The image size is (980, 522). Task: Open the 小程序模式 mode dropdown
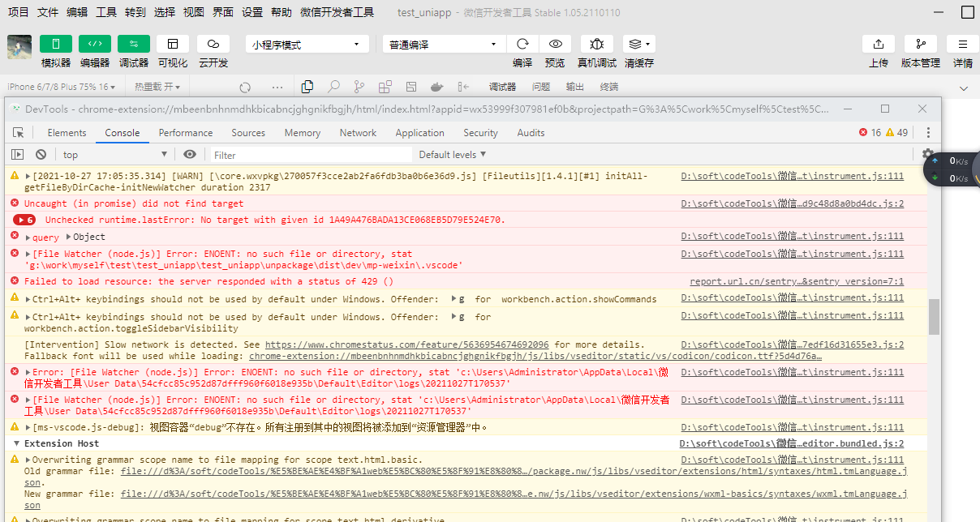307,45
